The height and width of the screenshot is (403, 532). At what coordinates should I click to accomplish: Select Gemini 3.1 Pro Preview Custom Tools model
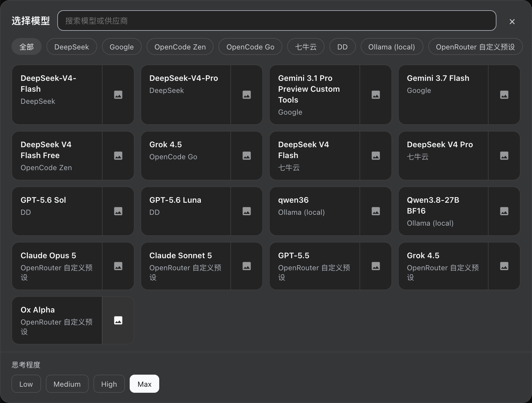tap(315, 95)
